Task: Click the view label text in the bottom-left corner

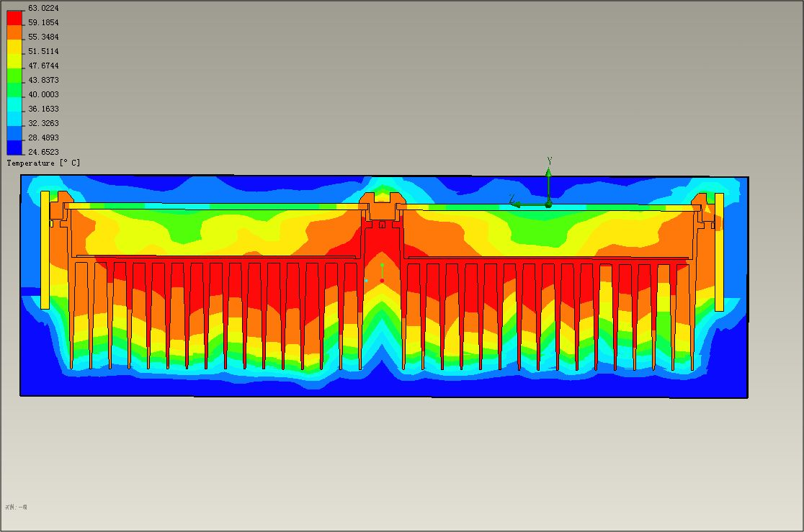Action: pyautogui.click(x=16, y=508)
